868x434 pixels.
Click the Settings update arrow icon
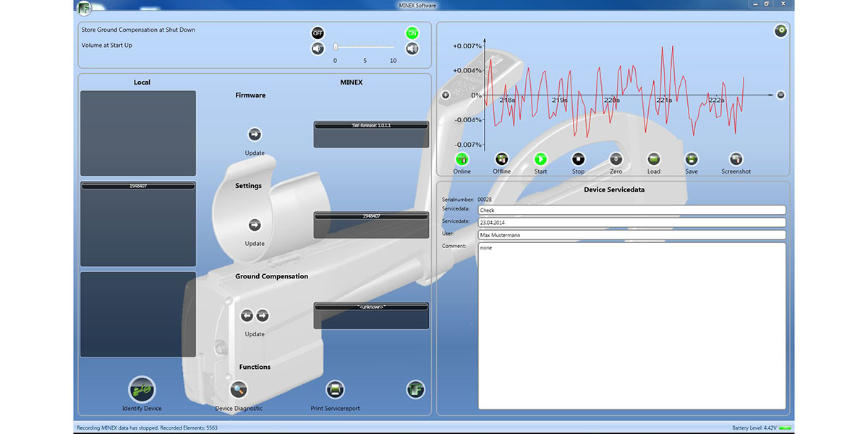(x=255, y=225)
